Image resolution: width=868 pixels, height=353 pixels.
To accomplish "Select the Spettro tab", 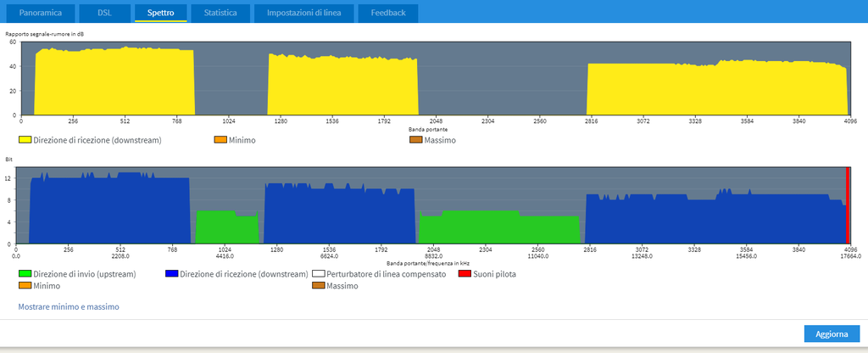I will (160, 13).
